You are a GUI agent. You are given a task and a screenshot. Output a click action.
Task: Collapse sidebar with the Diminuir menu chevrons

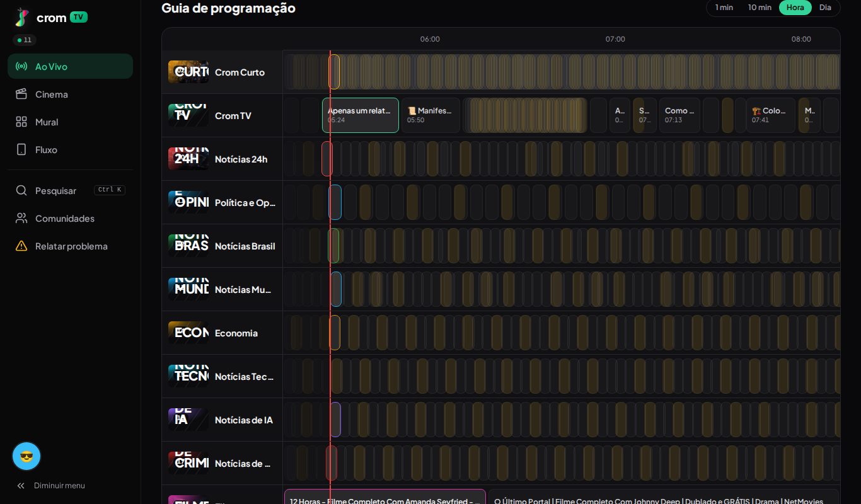click(21, 485)
